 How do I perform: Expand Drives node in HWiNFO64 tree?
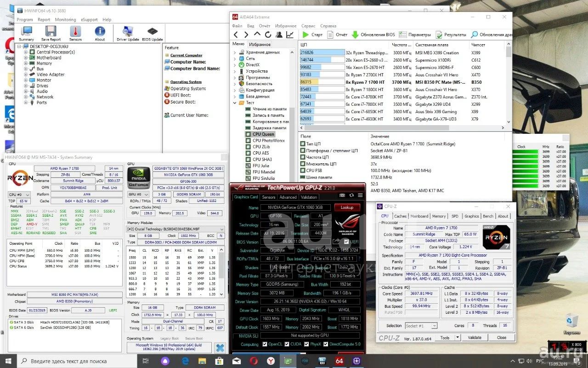coord(26,86)
